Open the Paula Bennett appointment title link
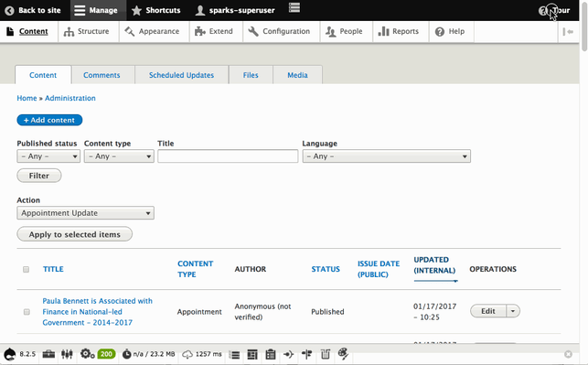The height and width of the screenshot is (365, 588). point(98,312)
